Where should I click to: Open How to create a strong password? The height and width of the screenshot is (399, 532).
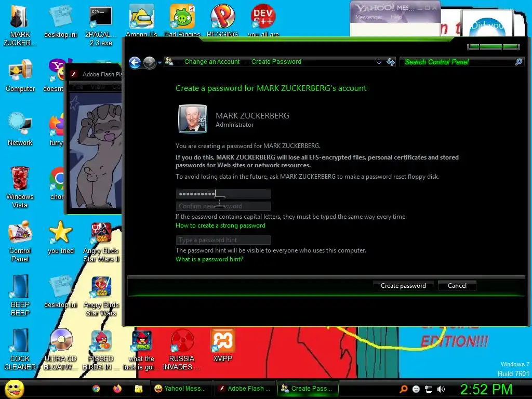(x=220, y=225)
